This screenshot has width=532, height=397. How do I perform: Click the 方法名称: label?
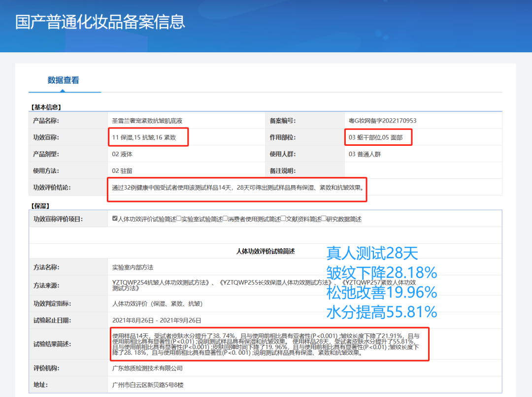(46, 267)
